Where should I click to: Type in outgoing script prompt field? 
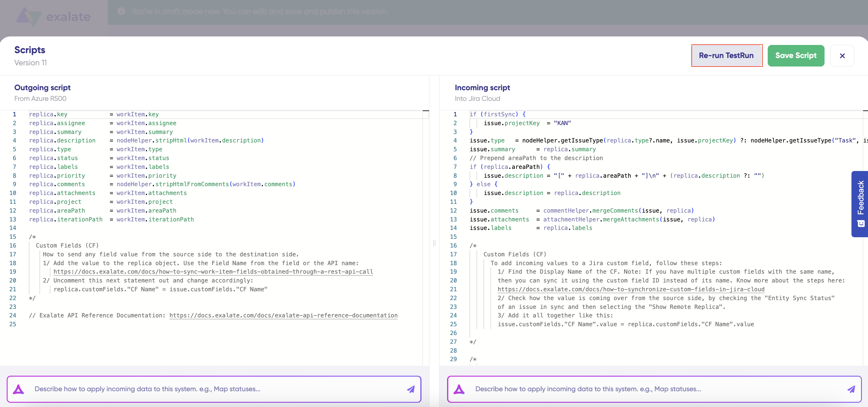tap(216, 389)
